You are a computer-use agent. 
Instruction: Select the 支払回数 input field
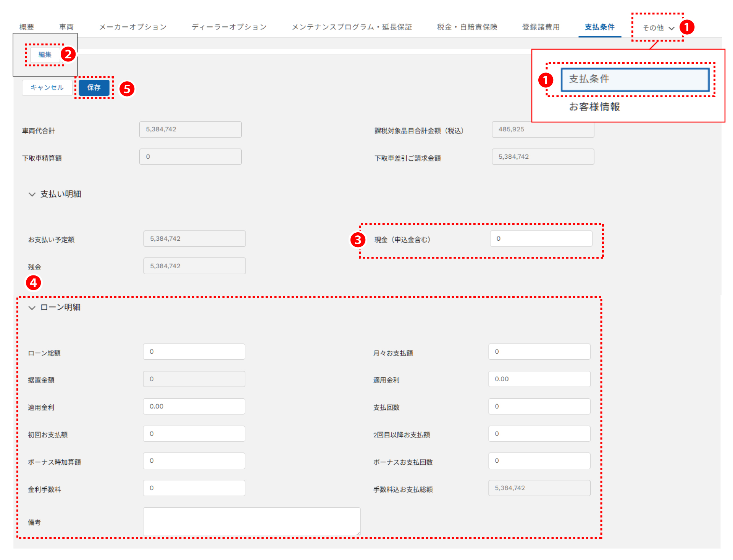[539, 407]
